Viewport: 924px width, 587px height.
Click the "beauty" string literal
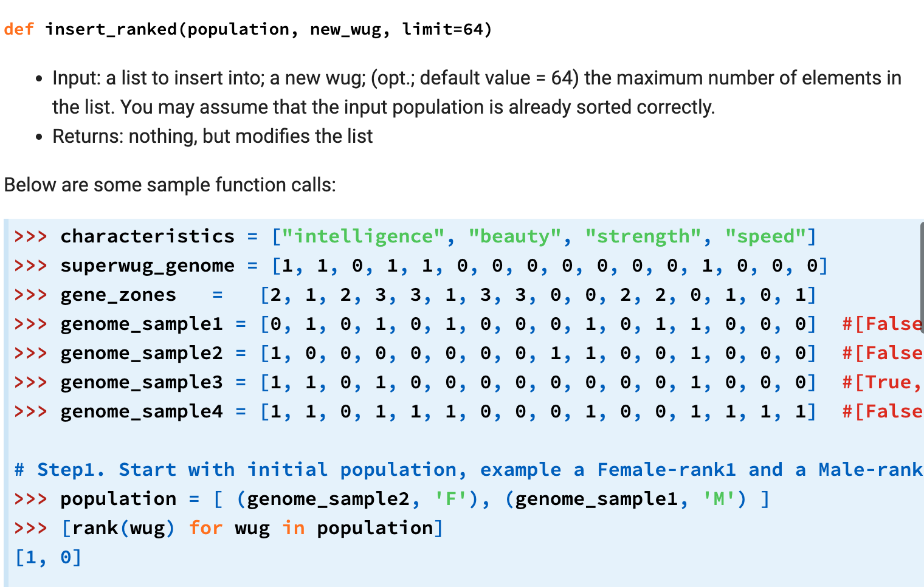pyautogui.click(x=514, y=236)
